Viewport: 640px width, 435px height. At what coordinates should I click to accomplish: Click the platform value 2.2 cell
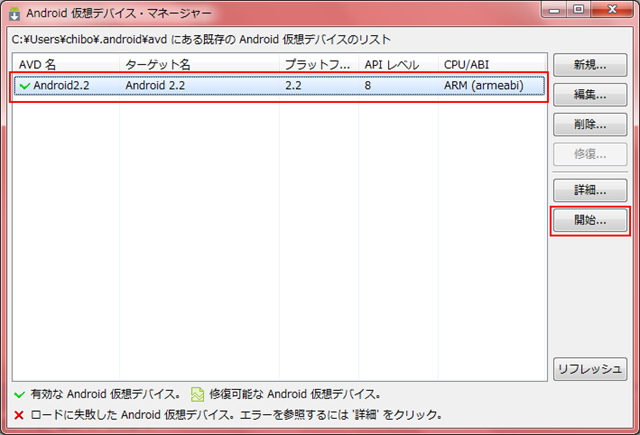click(293, 86)
